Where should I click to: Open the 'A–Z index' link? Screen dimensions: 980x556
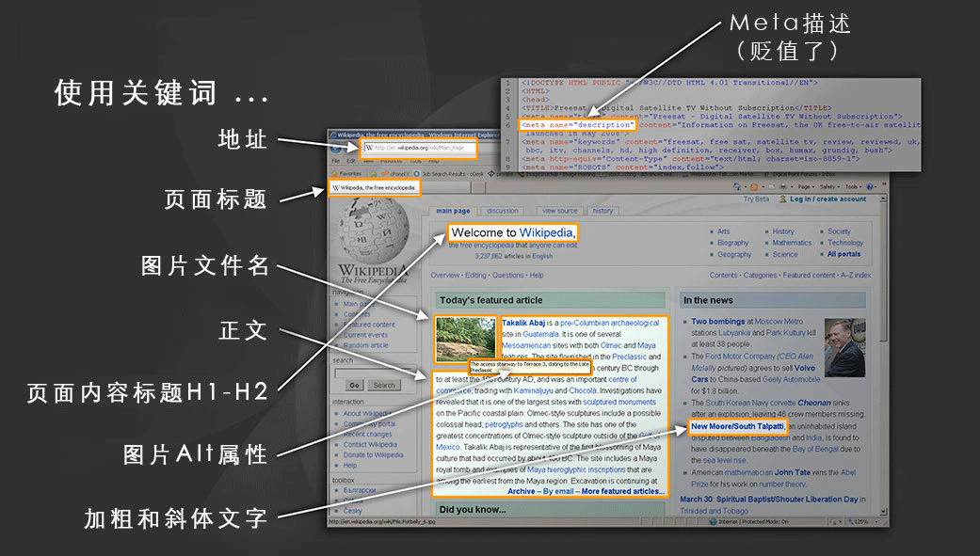(856, 275)
